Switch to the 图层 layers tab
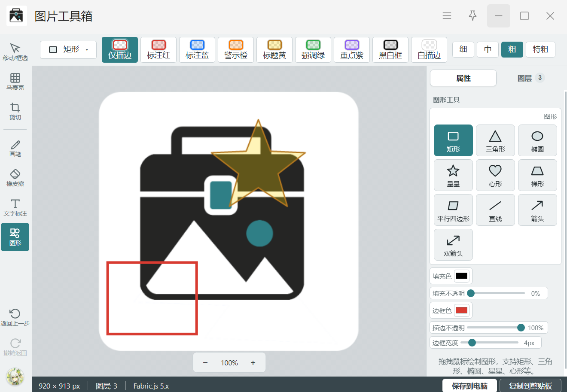 530,78
